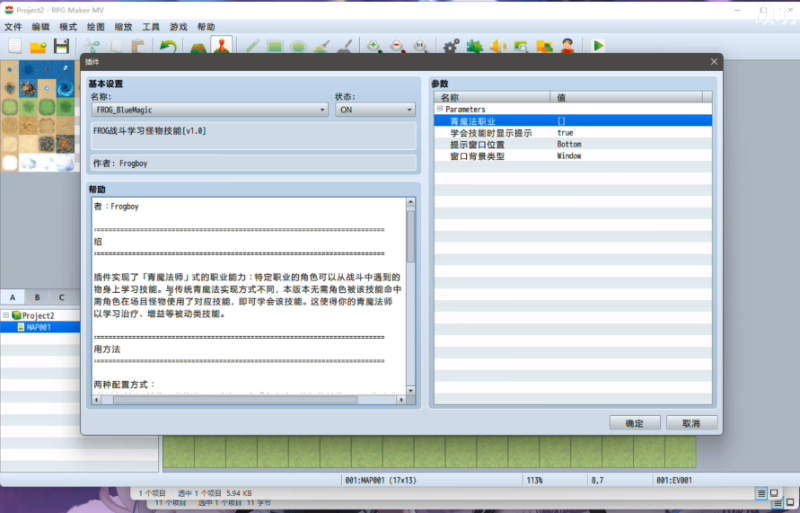The image size is (800, 513).
Task: Open the Sound Test speaker icon
Action: click(498, 46)
